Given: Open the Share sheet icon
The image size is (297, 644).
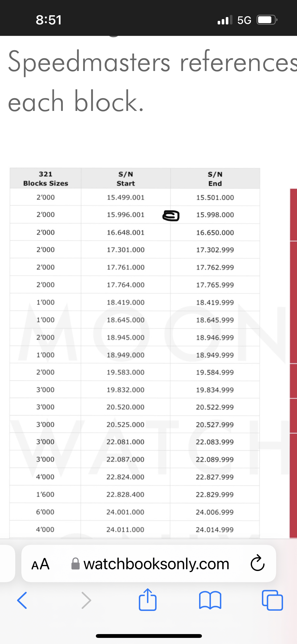Looking at the screenshot, I should [x=147, y=600].
